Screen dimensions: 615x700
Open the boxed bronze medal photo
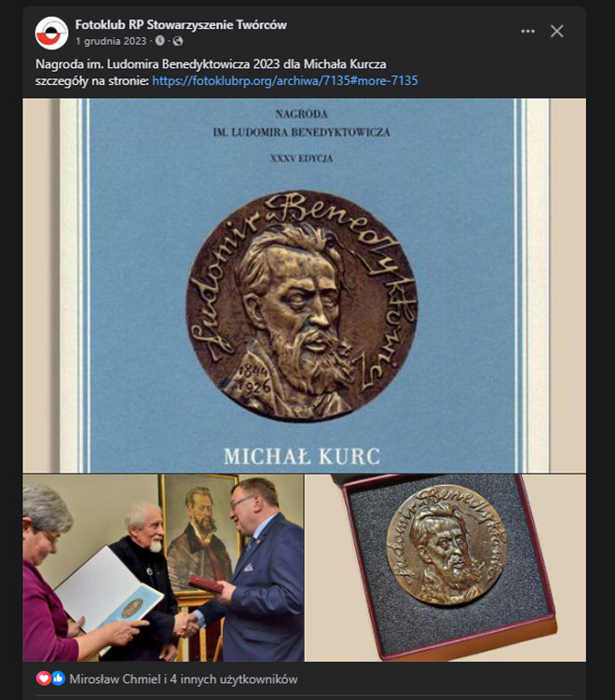[445, 568]
